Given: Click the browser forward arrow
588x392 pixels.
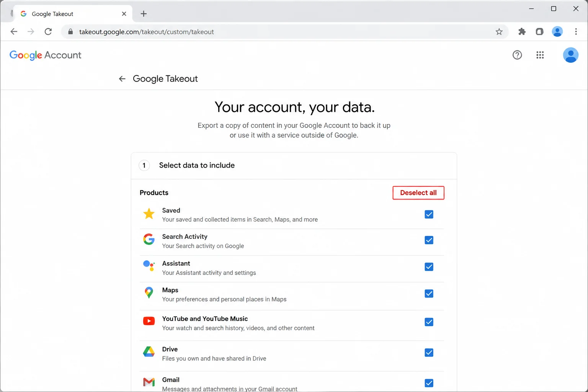Looking at the screenshot, I should point(31,32).
